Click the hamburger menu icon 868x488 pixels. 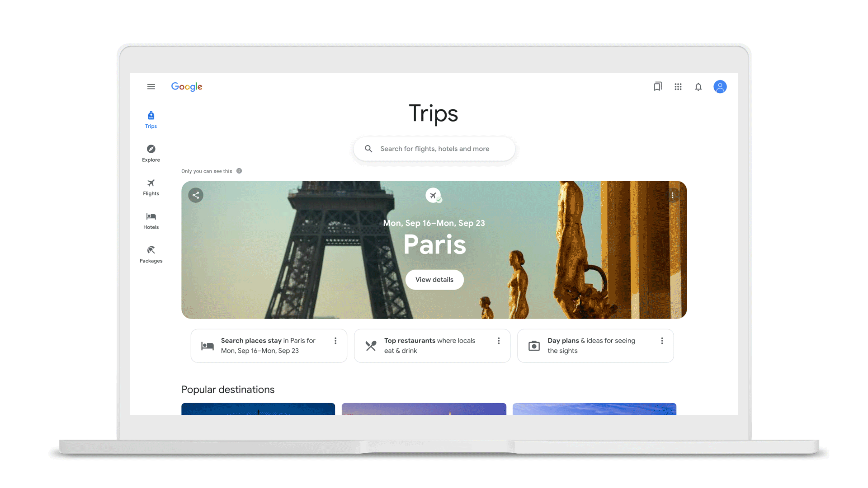coord(151,86)
